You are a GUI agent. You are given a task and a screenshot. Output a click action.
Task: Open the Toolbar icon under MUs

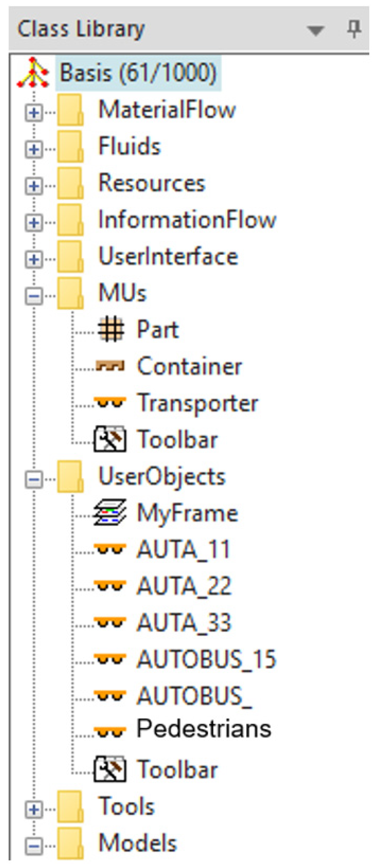pyautogui.click(x=110, y=439)
